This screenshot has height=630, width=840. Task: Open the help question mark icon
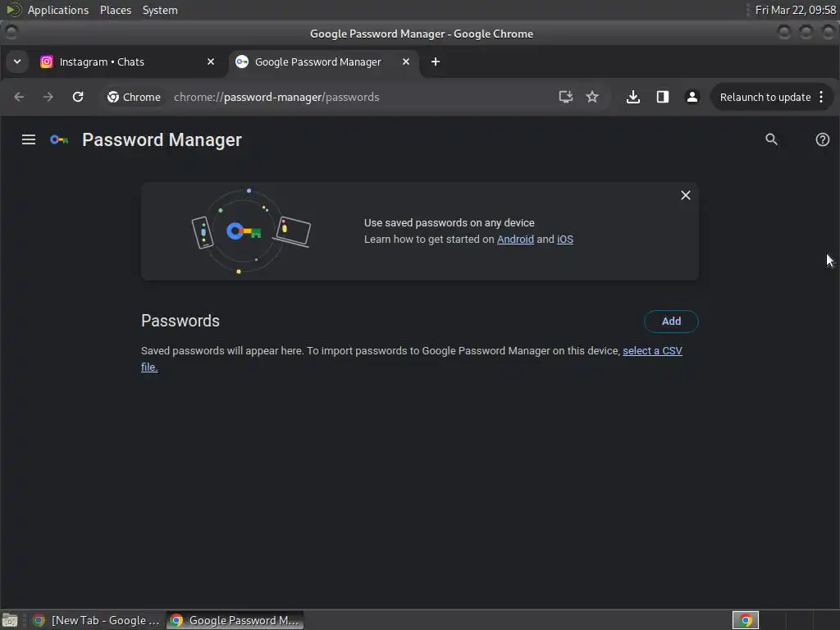[x=822, y=139]
